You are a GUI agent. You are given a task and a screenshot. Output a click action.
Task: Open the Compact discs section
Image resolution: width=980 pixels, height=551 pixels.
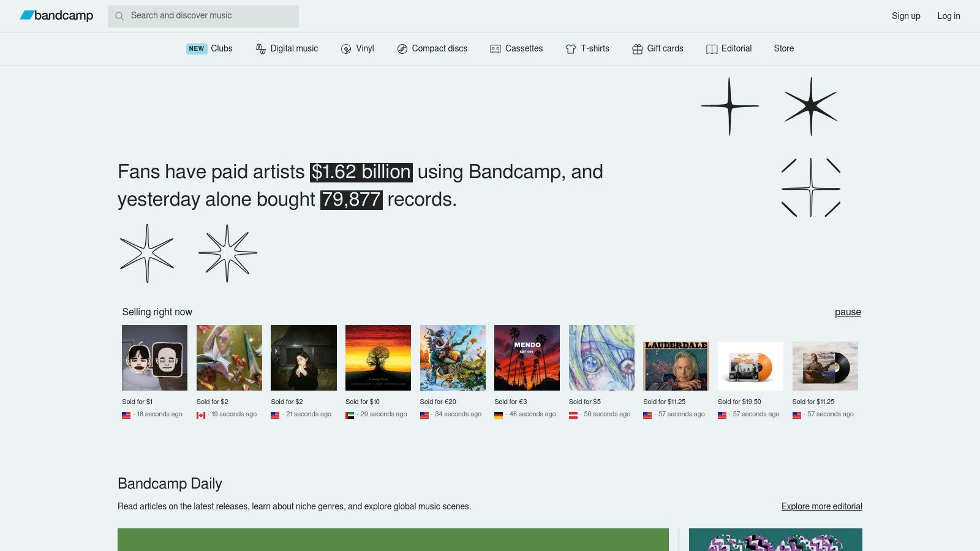click(439, 48)
